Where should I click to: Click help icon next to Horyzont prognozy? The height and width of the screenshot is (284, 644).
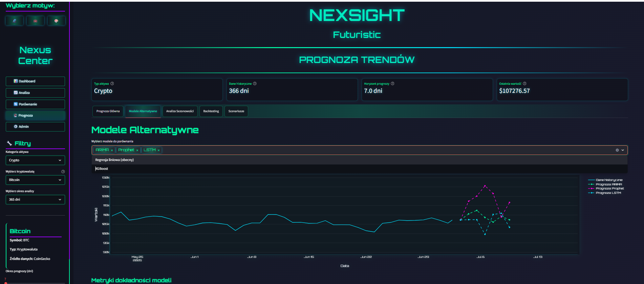[x=392, y=84]
